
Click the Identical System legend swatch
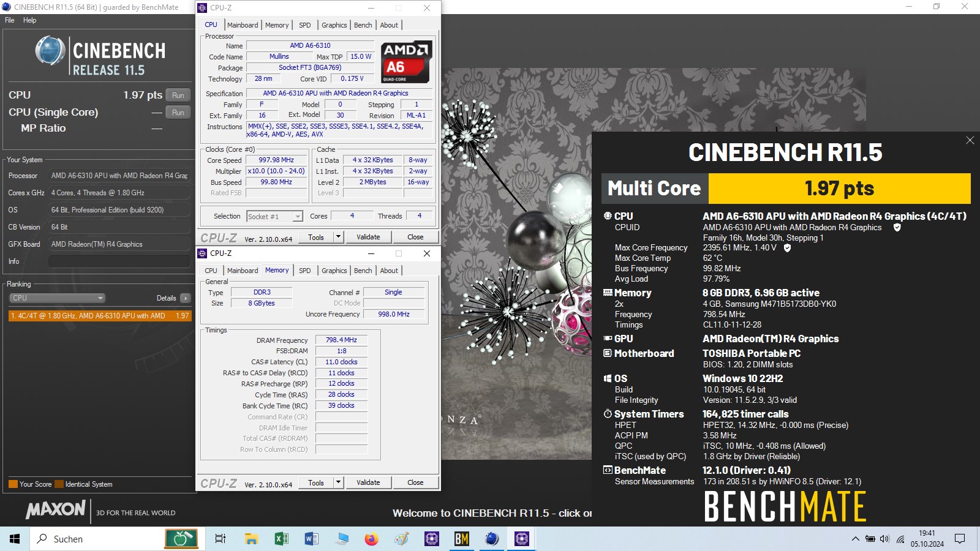coord(59,484)
